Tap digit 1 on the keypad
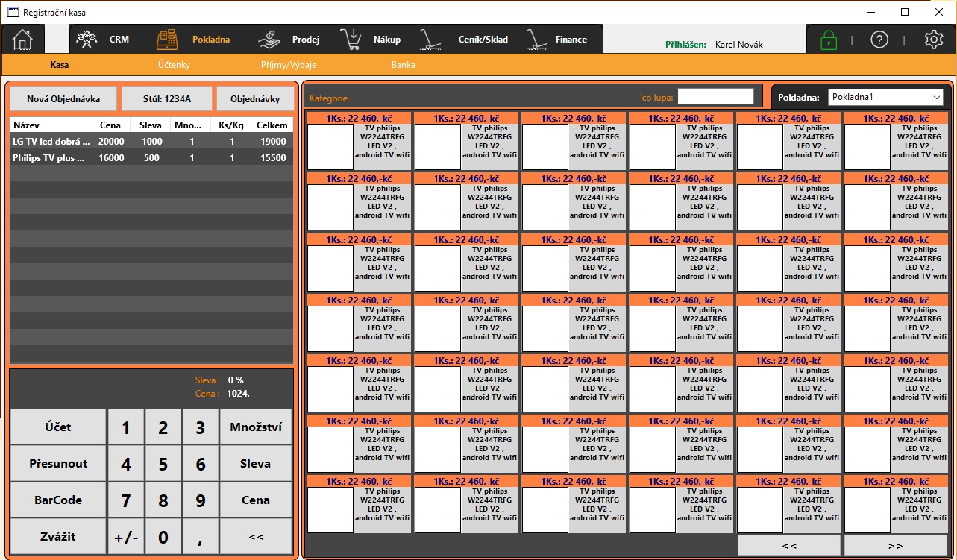Screen dimensions: 957x560 pos(126,427)
